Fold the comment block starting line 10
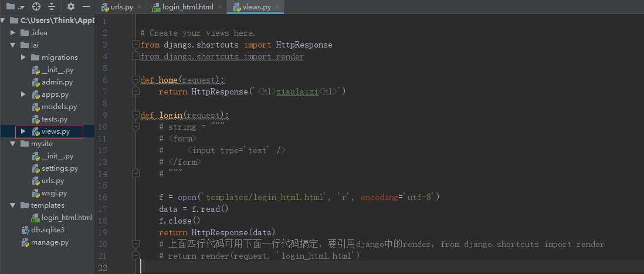This screenshot has width=644, height=274. tap(135, 127)
